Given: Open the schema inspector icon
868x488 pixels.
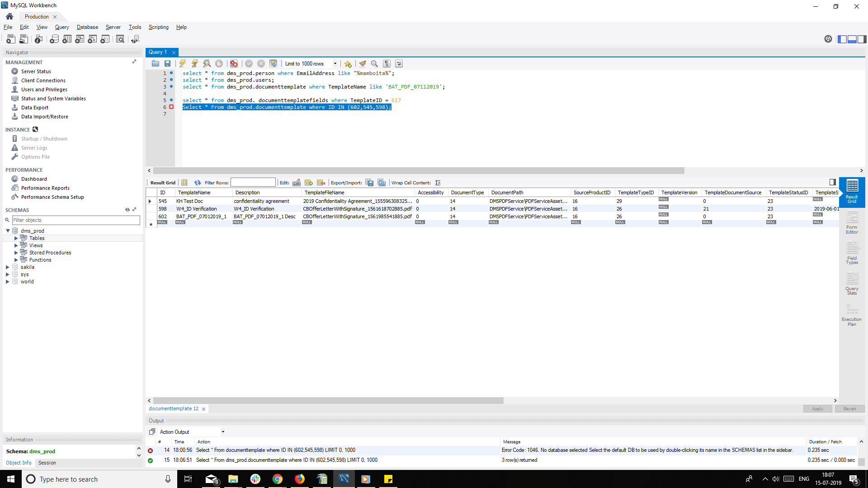Looking at the screenshot, I should tap(39, 39).
